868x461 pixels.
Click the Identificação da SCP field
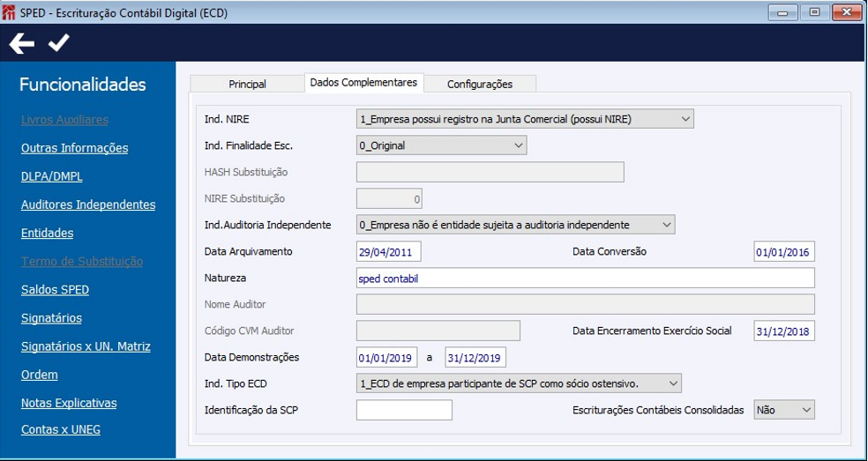[x=404, y=410]
